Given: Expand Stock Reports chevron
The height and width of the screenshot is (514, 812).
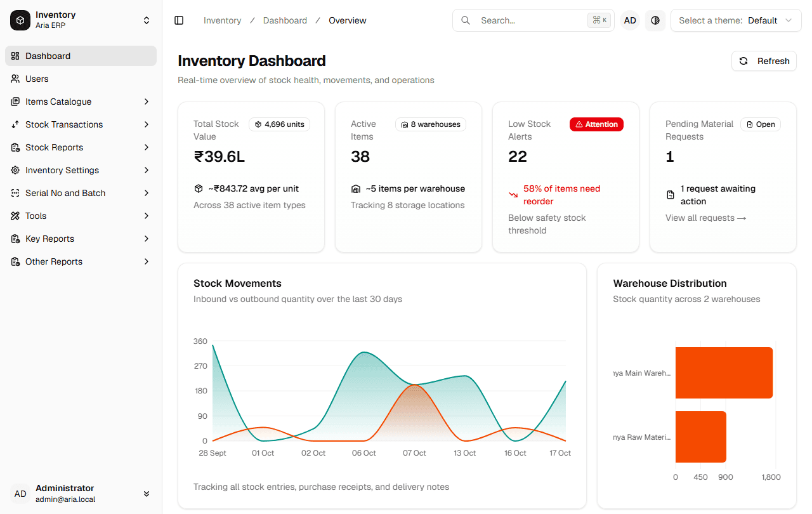Looking at the screenshot, I should pos(147,147).
